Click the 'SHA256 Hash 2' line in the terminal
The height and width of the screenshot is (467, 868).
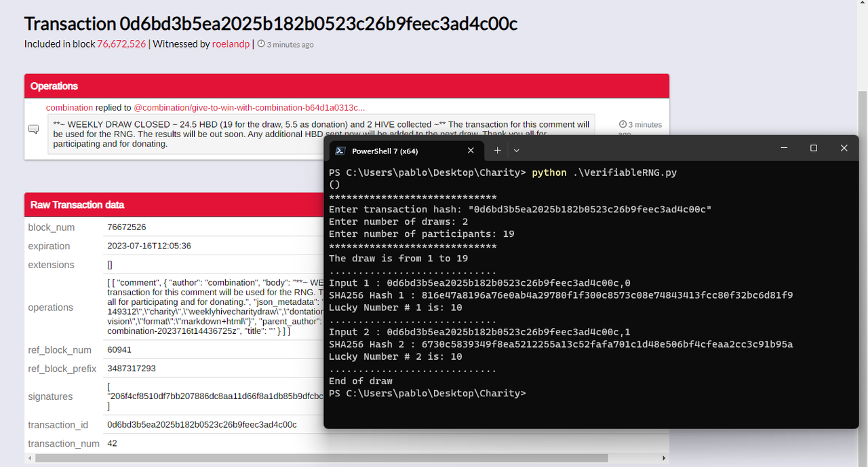click(x=561, y=344)
